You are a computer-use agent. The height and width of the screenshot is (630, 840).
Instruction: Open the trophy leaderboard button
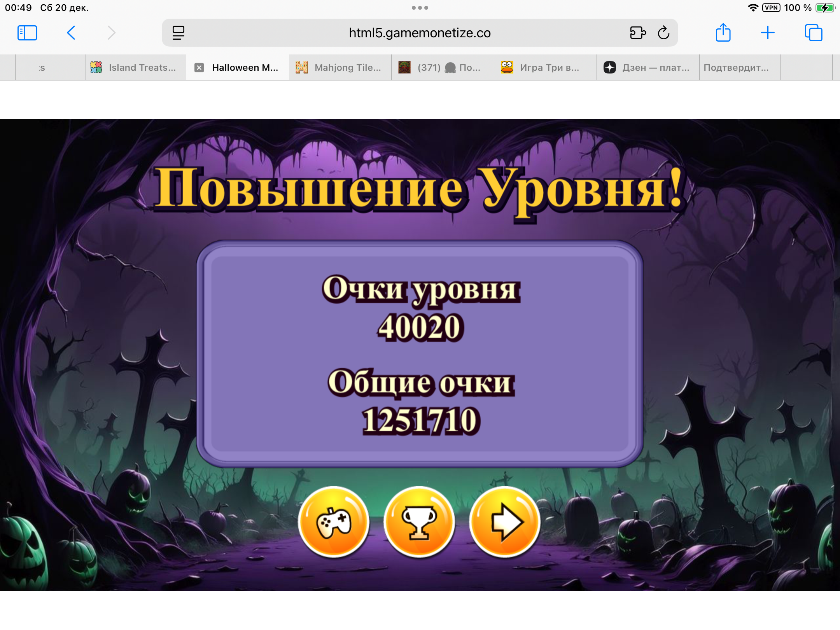[419, 522]
